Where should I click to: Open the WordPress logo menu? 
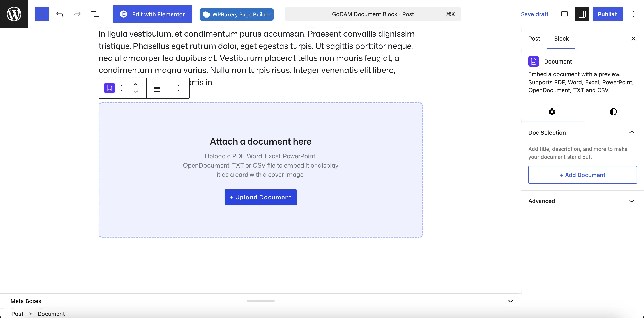point(14,14)
